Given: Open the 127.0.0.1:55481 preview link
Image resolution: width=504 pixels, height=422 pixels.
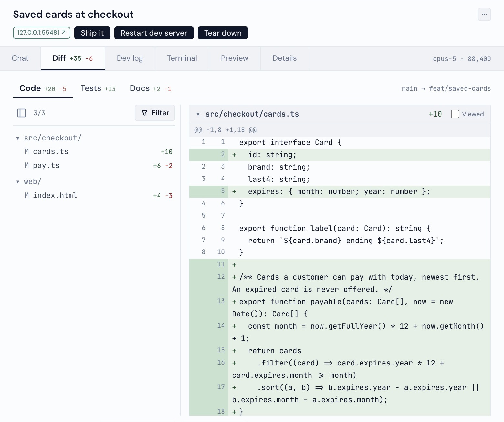Looking at the screenshot, I should (x=42, y=33).
